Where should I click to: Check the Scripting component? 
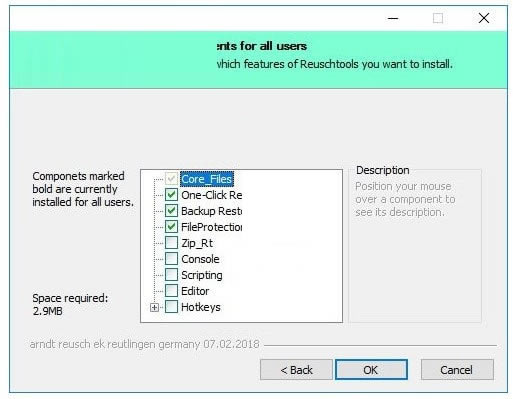tap(171, 275)
